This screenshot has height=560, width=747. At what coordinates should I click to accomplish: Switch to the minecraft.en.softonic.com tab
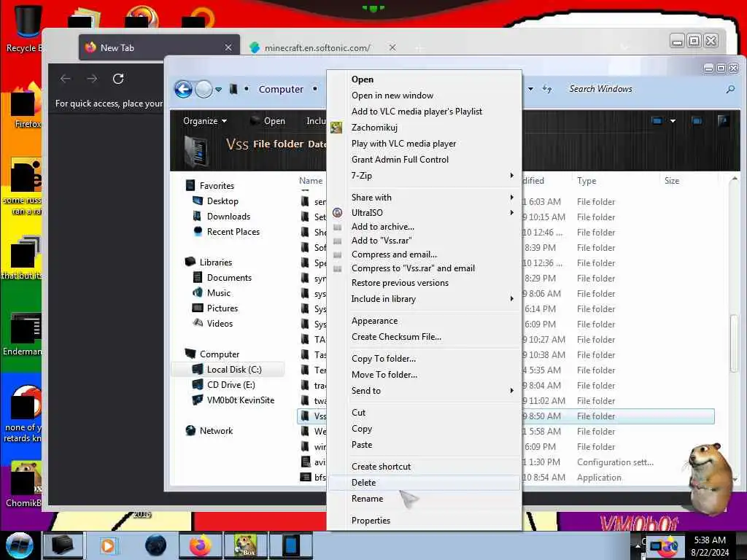[317, 47]
